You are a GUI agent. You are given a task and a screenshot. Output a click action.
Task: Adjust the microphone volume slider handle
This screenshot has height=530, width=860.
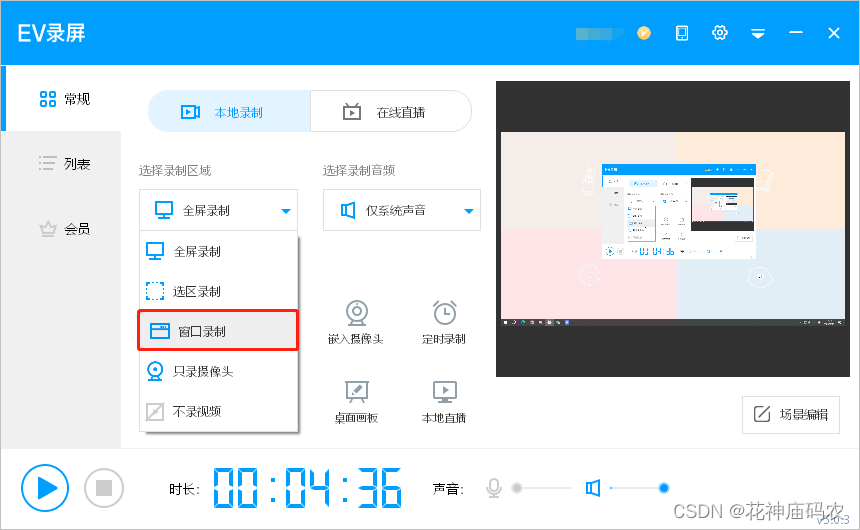(516, 488)
